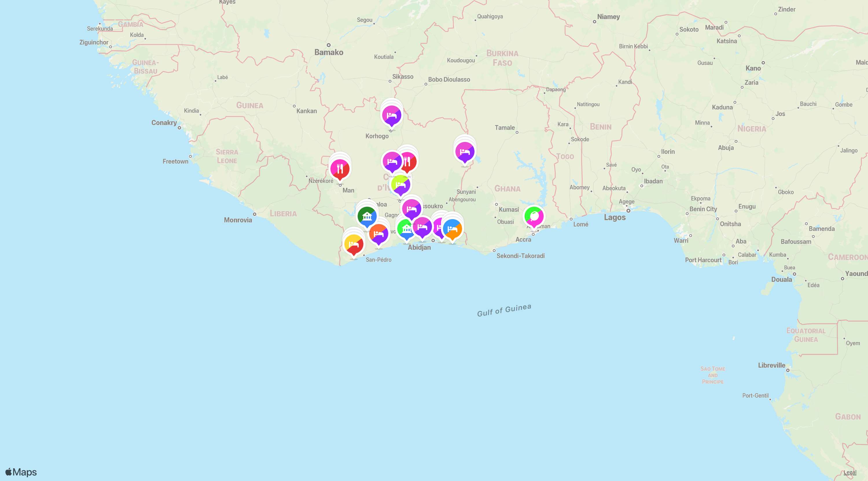
Task: Click the Abidjan city label
Action: click(419, 247)
